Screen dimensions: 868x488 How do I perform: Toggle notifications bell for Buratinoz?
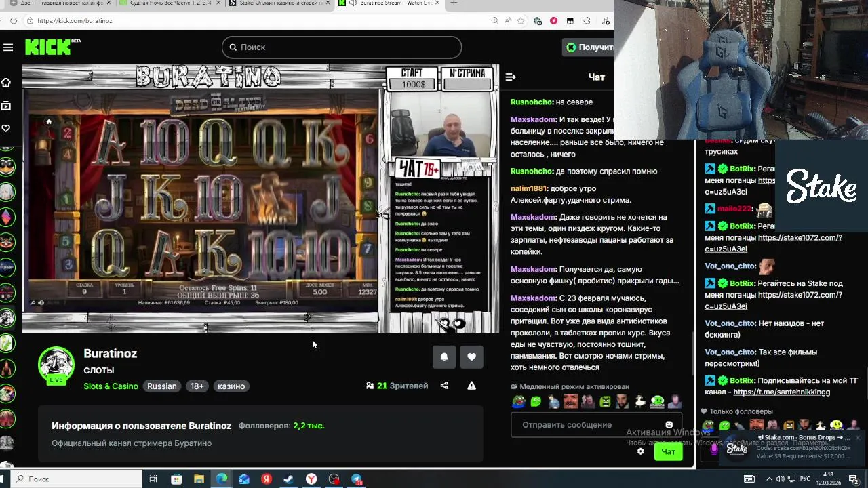444,357
